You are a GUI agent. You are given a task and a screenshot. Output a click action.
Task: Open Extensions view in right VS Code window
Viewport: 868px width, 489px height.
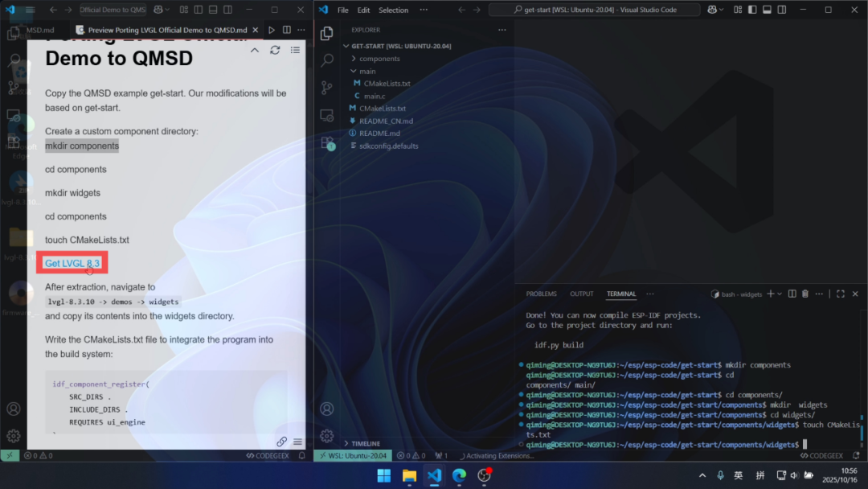[327, 142]
